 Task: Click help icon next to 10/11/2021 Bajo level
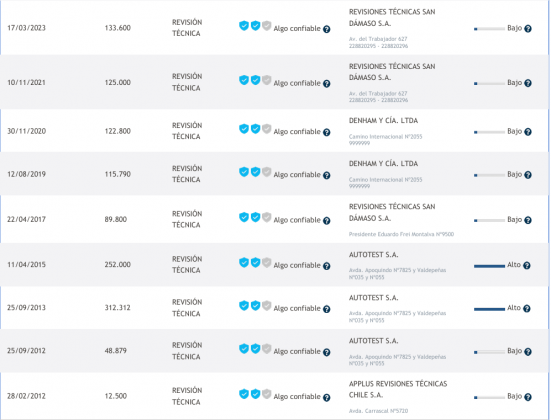click(x=528, y=83)
